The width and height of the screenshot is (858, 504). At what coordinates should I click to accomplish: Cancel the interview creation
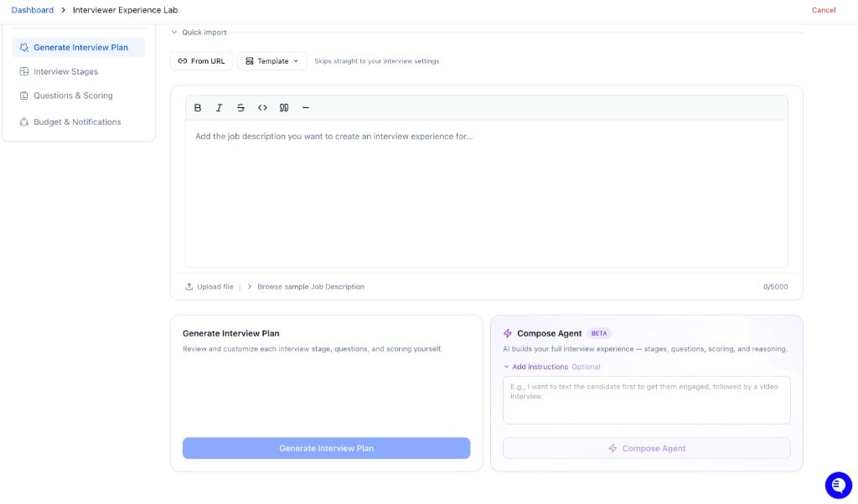click(824, 10)
